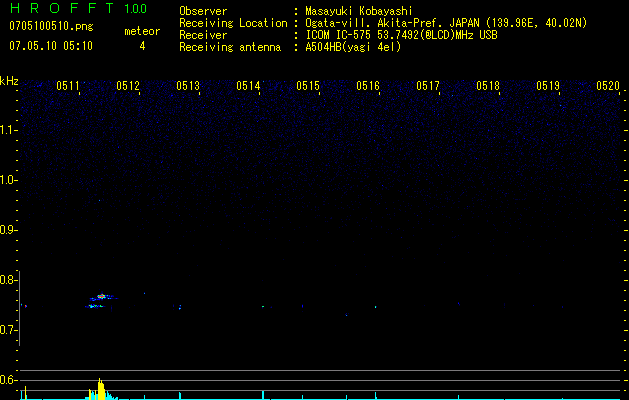629x400 pixels.
Task: Click the Observer field label
Action: click(x=203, y=11)
